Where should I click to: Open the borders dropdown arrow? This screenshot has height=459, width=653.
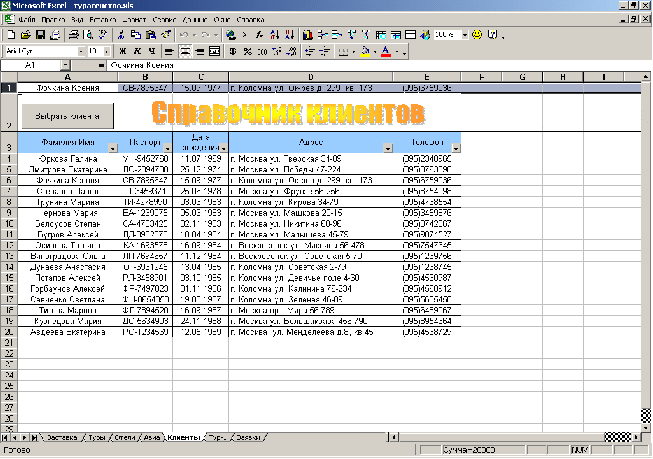[x=354, y=52]
